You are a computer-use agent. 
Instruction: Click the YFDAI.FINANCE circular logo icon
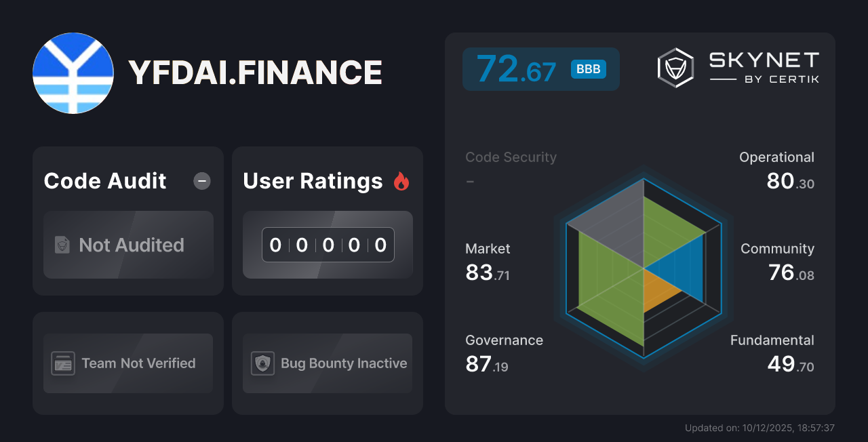click(73, 73)
